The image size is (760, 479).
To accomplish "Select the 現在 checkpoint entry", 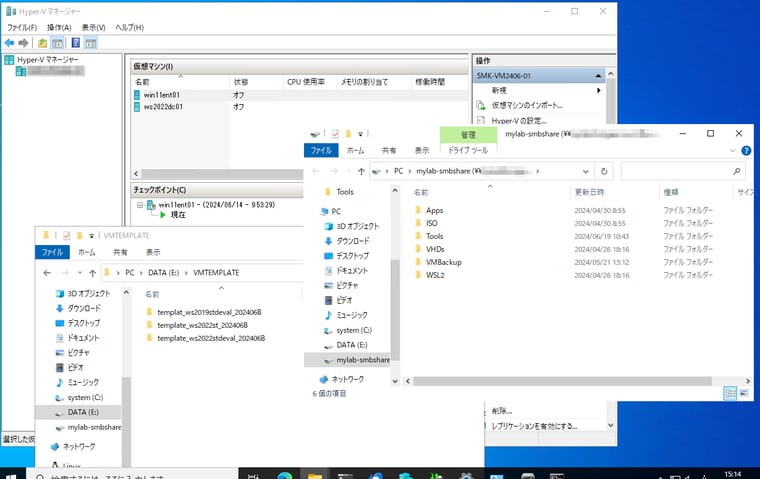I will pos(178,215).
